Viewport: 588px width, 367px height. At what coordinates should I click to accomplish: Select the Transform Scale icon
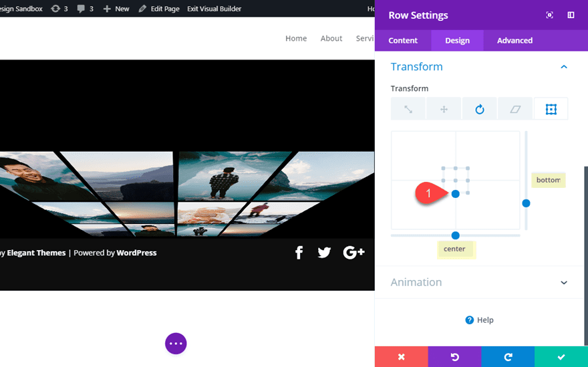(x=408, y=109)
